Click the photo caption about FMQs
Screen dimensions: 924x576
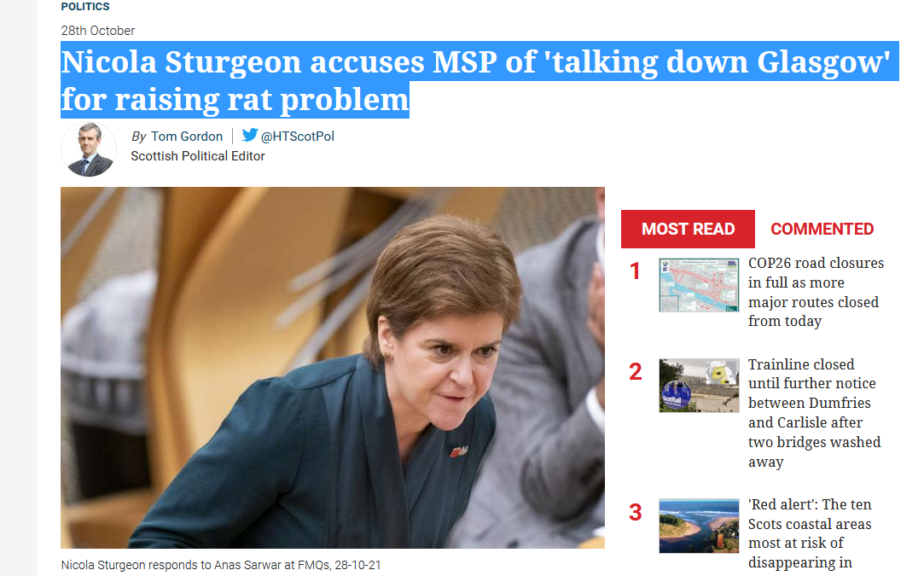(221, 565)
